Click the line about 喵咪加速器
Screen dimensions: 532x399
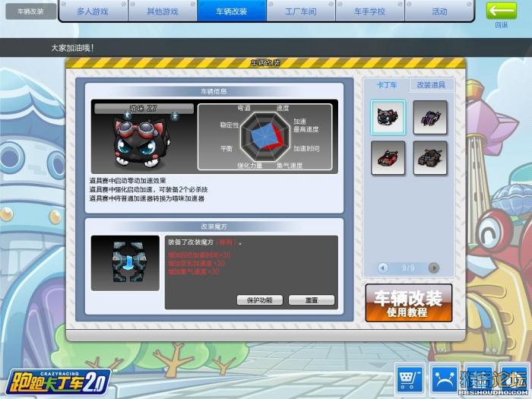click(x=147, y=198)
